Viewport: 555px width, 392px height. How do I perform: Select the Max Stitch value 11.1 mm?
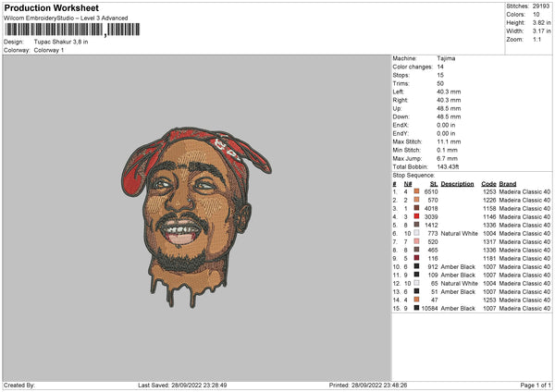click(x=449, y=141)
